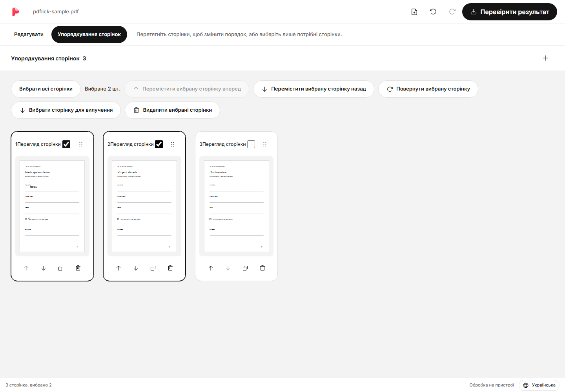Uncheck the page 1 selection checkbox
565x392 pixels.
66,144
